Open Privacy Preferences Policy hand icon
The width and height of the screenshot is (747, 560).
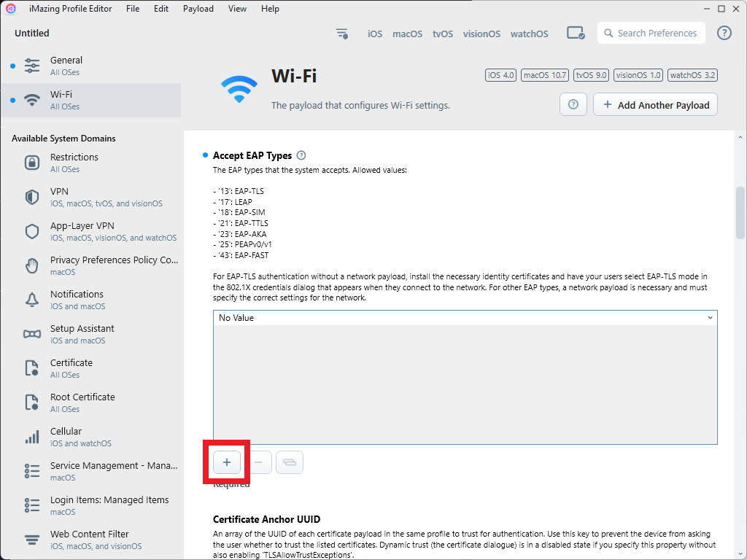point(32,265)
